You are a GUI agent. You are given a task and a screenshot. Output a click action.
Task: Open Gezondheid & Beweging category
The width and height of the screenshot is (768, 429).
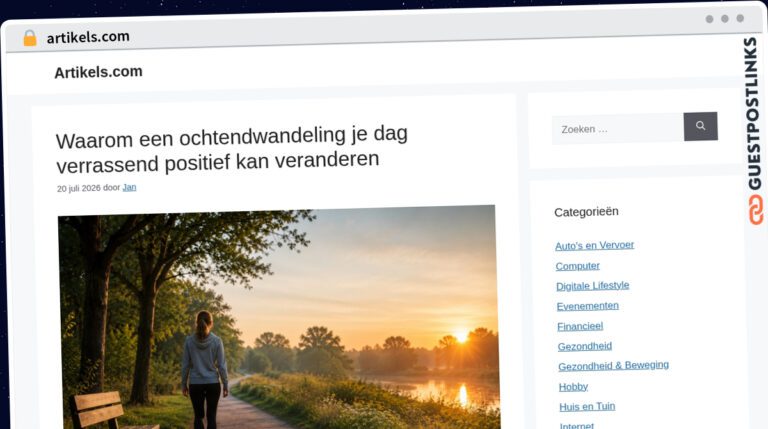tap(613, 365)
